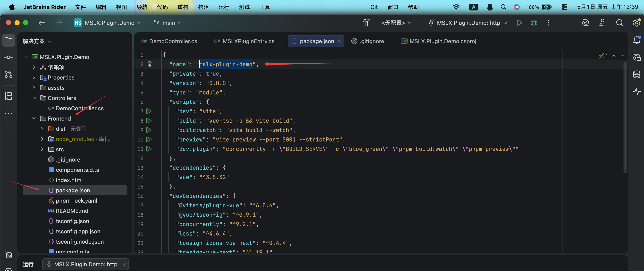Click the lightbulb quick-fix on line 2

pos(150,64)
